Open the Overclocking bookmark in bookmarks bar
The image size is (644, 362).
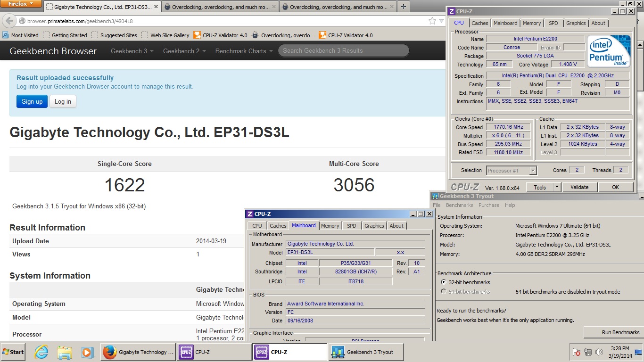click(x=283, y=35)
